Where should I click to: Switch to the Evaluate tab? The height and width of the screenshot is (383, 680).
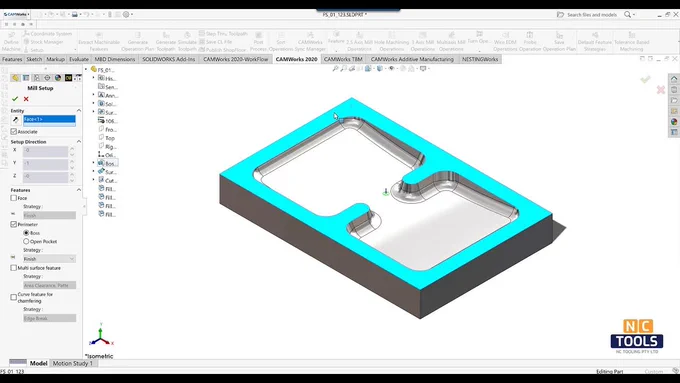click(78, 59)
